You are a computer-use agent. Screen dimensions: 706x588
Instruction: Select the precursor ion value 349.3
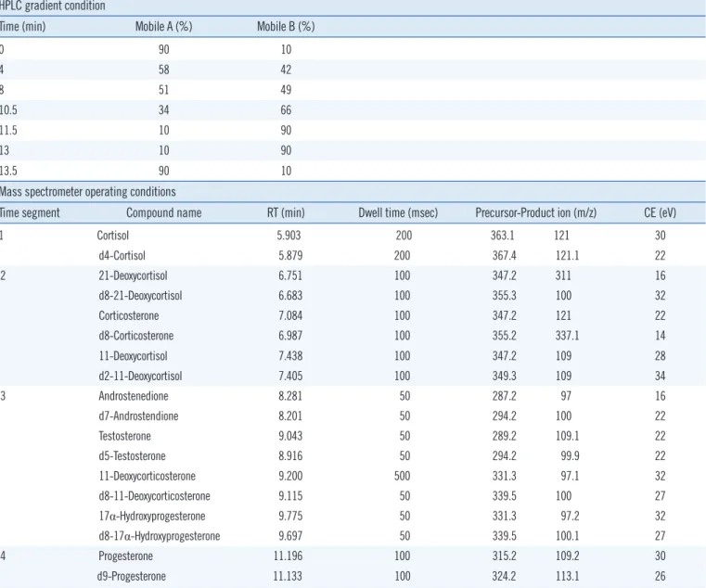tap(505, 376)
